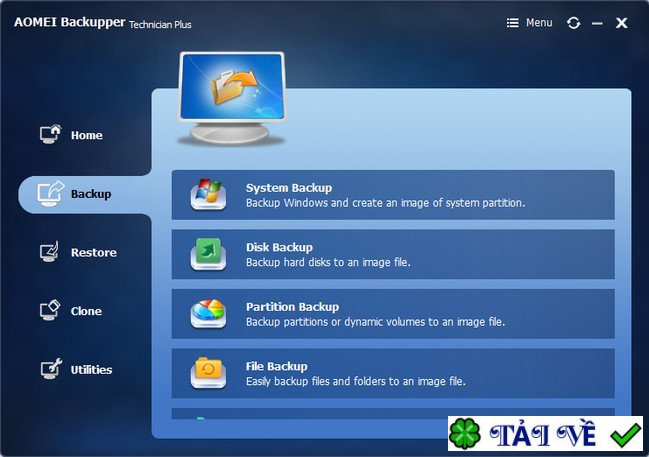The height and width of the screenshot is (457, 649).
Task: Click the refresh icon in title bar
Action: [x=573, y=23]
